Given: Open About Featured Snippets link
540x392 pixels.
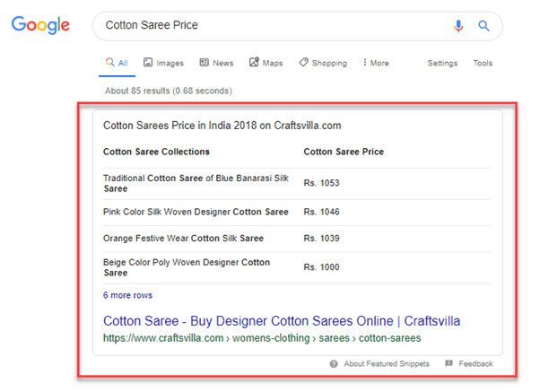Looking at the screenshot, I should (387, 364).
